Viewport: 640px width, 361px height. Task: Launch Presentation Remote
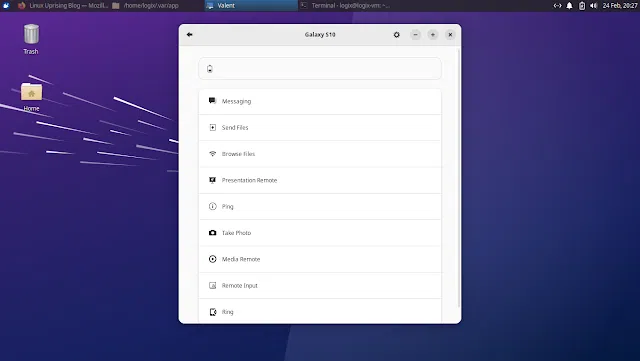[x=320, y=180]
